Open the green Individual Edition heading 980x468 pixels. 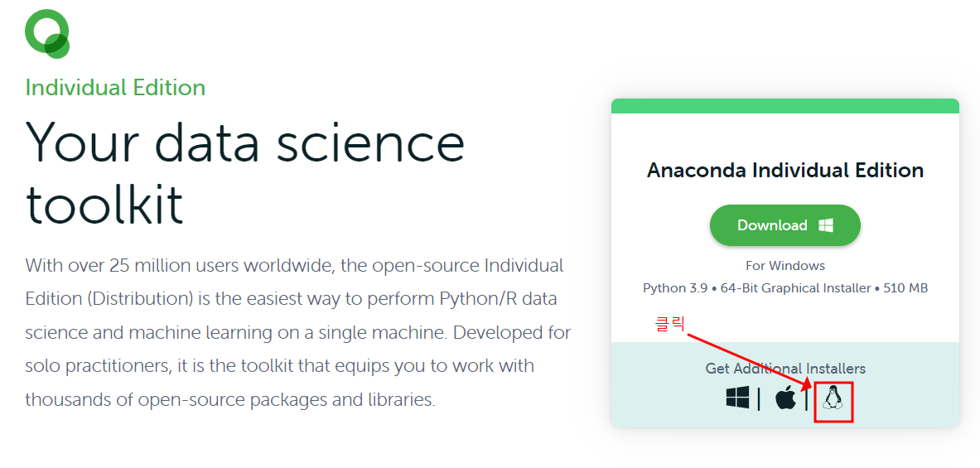pyautogui.click(x=116, y=88)
